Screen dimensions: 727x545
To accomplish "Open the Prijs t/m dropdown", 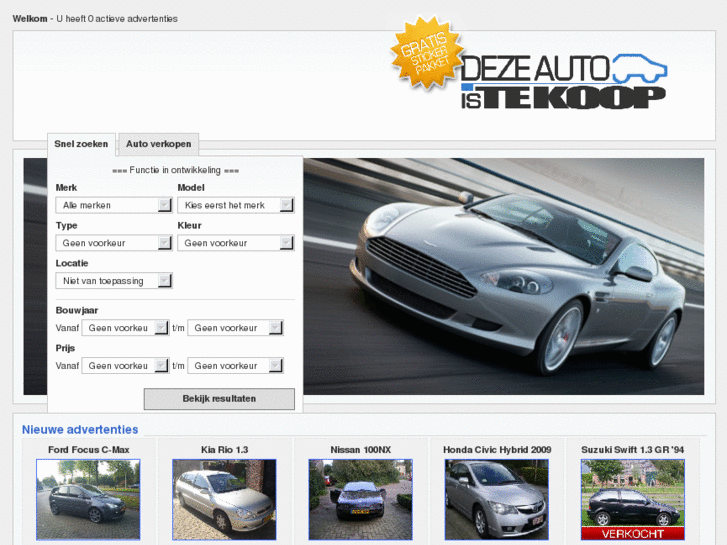I will [x=235, y=366].
